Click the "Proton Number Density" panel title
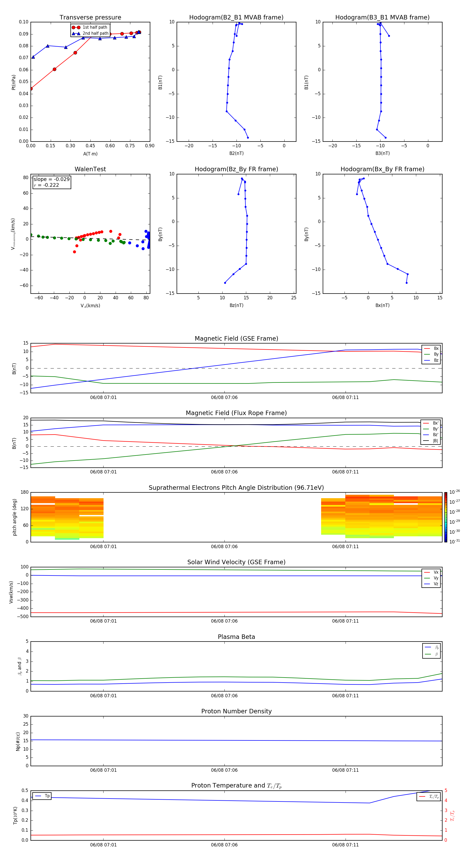The image size is (473, 868). click(x=236, y=711)
